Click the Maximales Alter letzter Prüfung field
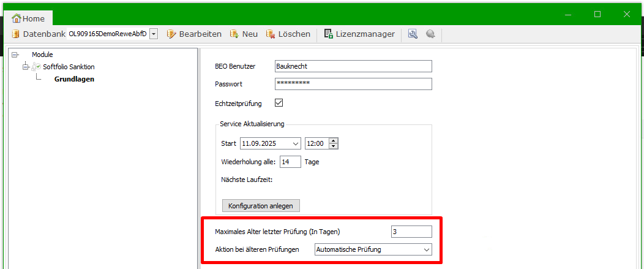644x269 pixels. click(411, 232)
